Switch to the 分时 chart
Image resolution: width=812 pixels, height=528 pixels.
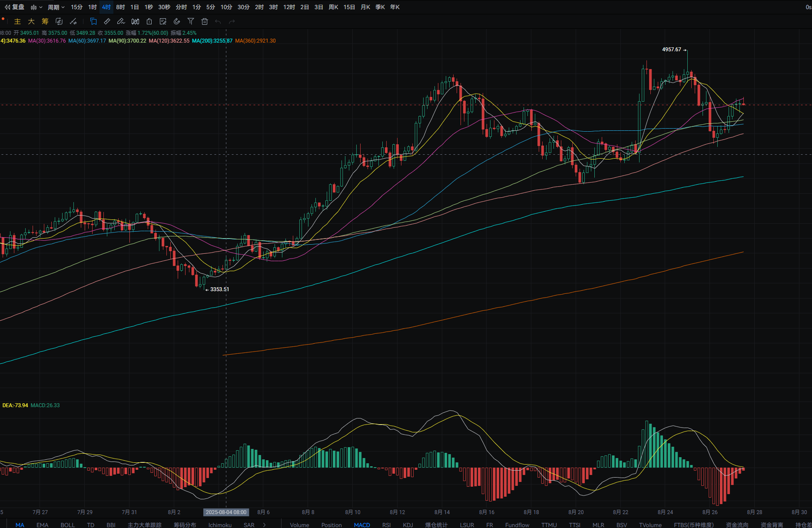click(x=181, y=7)
